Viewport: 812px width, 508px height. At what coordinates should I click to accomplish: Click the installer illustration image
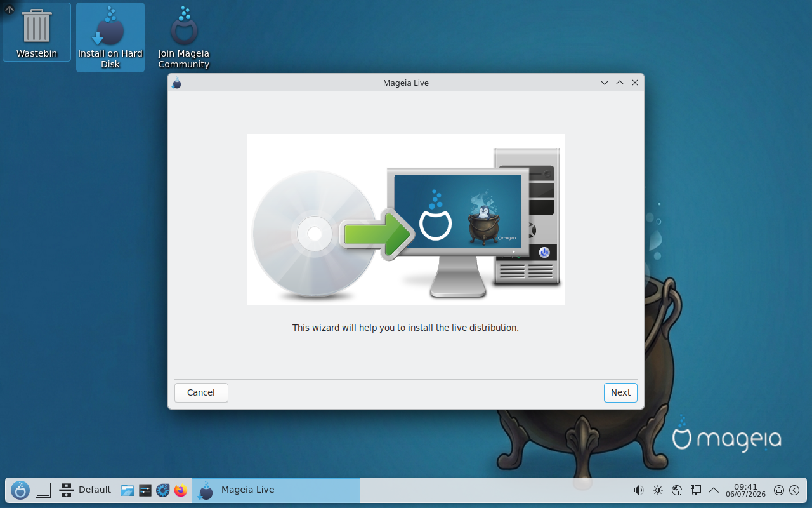(406, 220)
